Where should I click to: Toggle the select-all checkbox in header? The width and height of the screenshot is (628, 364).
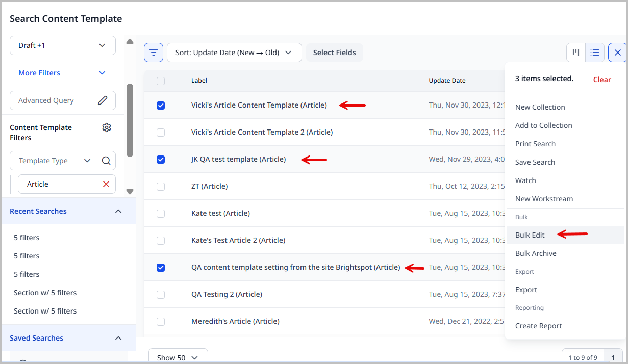click(161, 81)
